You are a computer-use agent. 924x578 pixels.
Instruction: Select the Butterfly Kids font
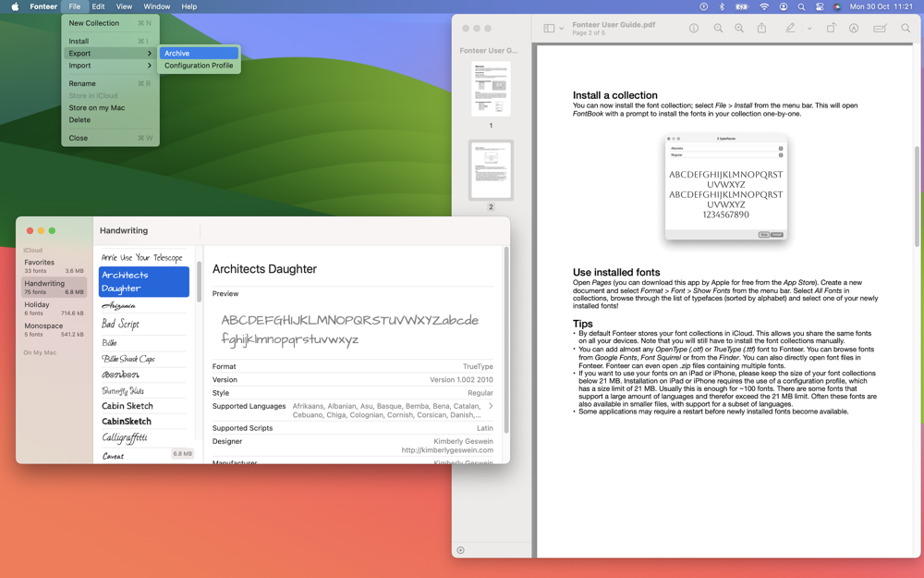143,391
